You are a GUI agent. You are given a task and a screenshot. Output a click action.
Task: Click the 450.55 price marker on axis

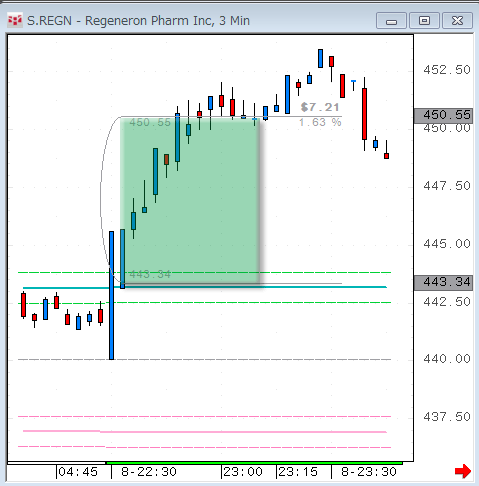[x=443, y=116]
